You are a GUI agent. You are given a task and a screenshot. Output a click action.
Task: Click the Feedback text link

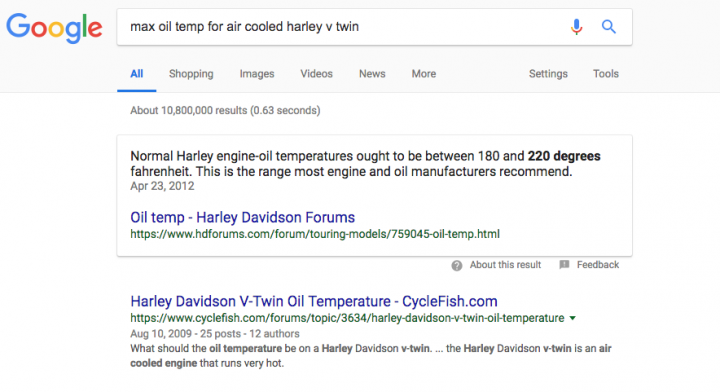coord(598,265)
